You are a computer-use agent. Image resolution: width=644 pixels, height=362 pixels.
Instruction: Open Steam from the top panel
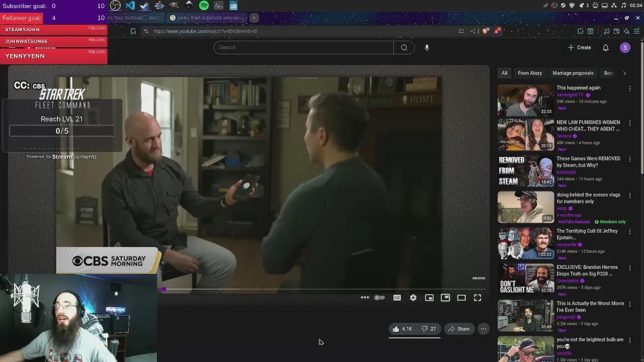tap(144, 6)
